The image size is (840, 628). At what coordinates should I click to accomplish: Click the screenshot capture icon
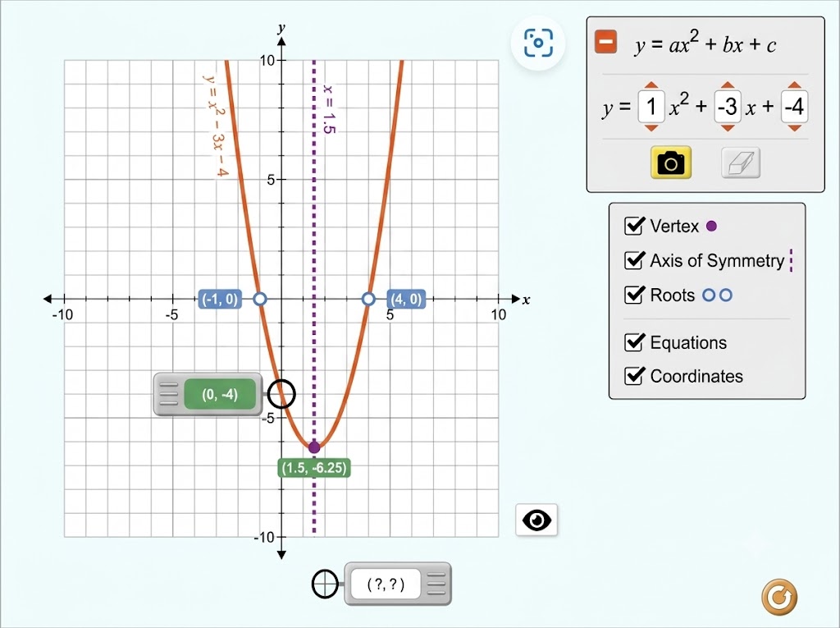tap(538, 43)
